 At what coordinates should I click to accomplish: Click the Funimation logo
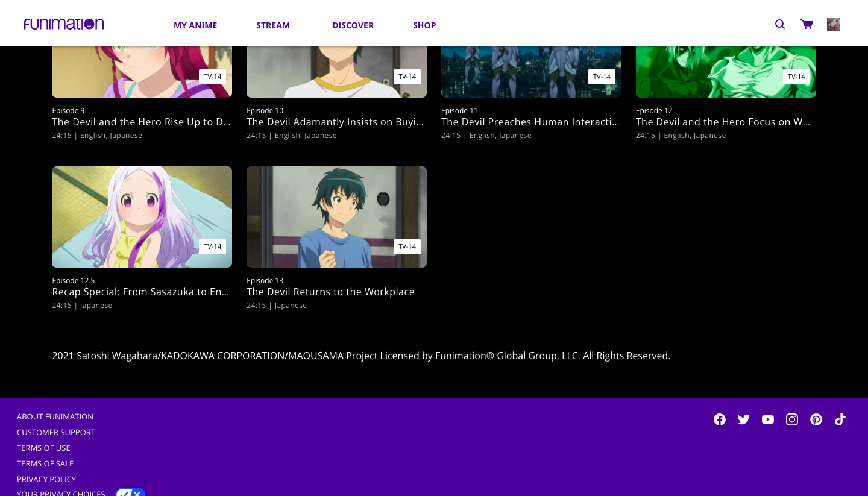(64, 24)
